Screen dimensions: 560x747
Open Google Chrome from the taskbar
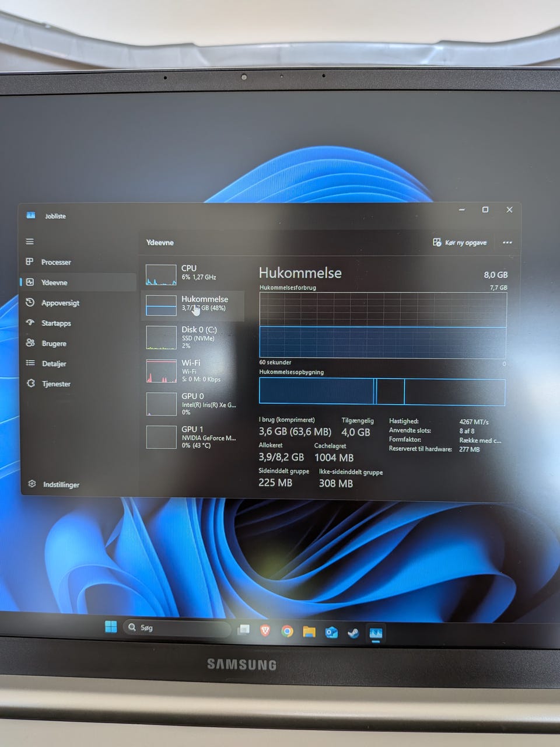[x=287, y=631]
